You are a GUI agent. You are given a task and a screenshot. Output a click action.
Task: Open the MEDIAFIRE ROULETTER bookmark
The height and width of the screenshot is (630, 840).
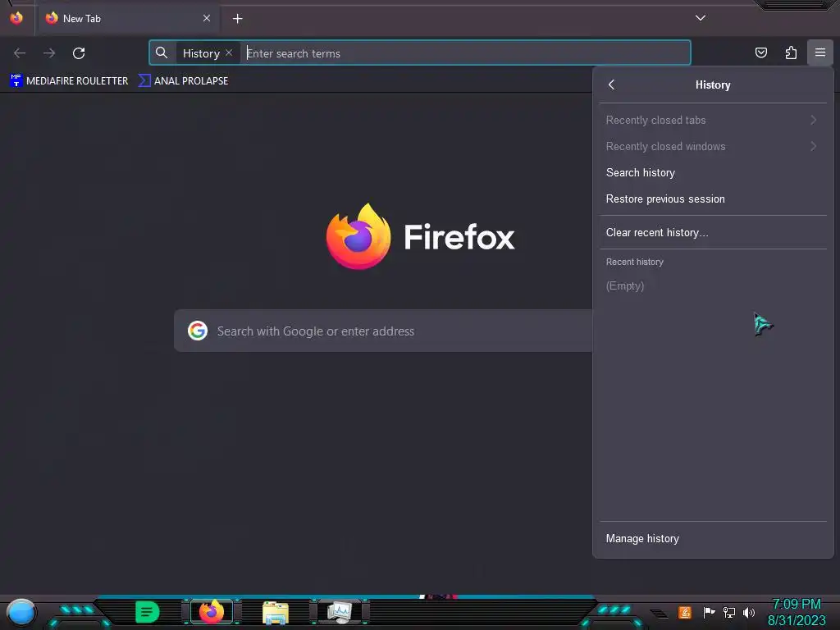coord(69,81)
